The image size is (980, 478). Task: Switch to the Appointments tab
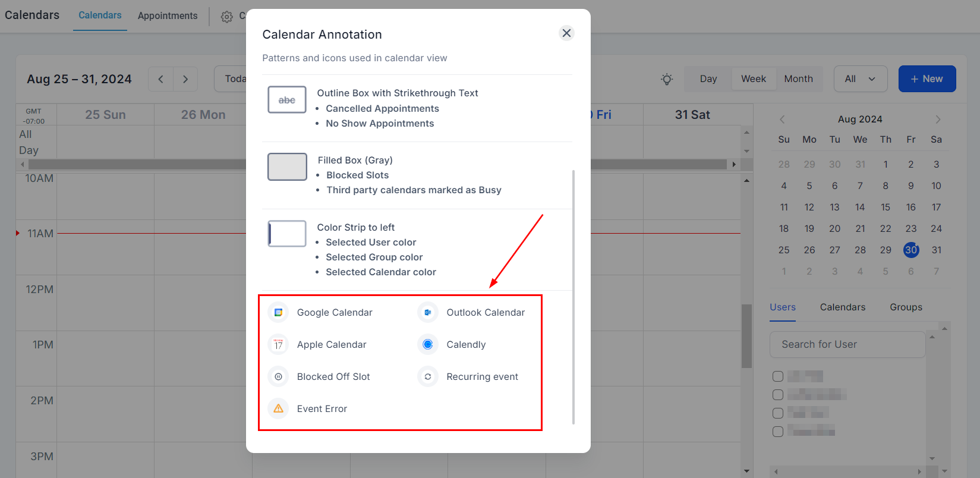tap(168, 16)
